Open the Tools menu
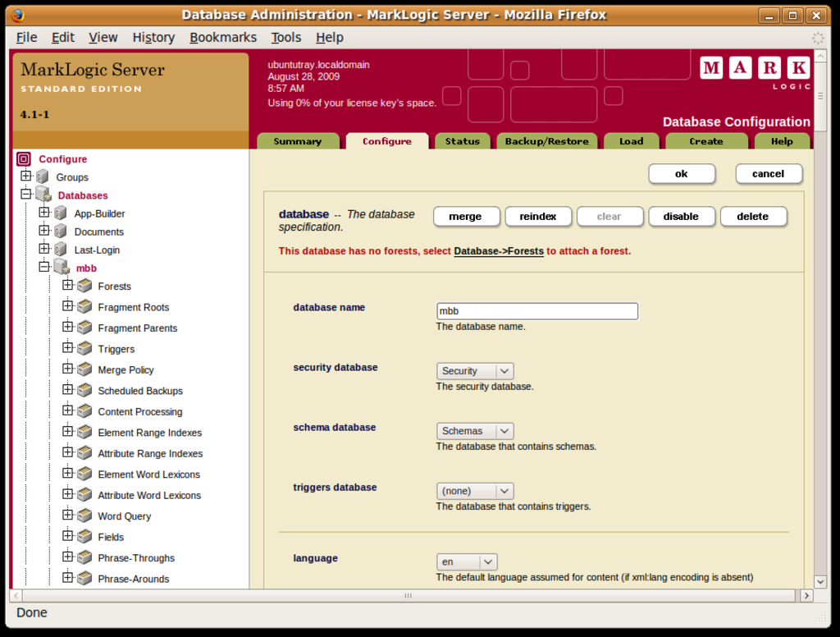The height and width of the screenshot is (637, 840). click(286, 38)
